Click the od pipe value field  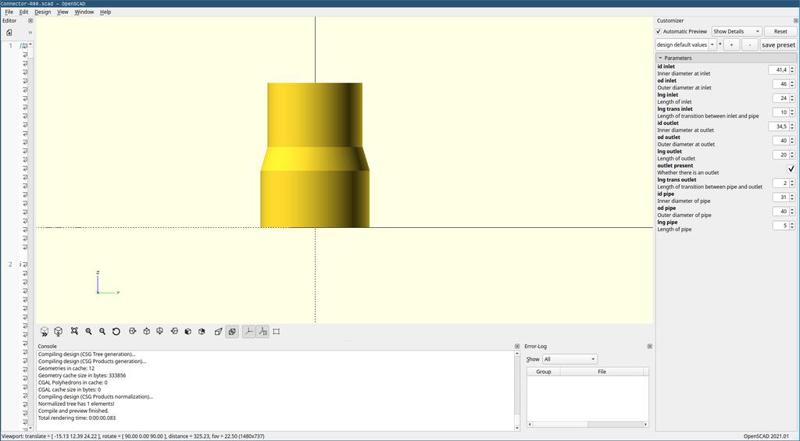[781, 211]
